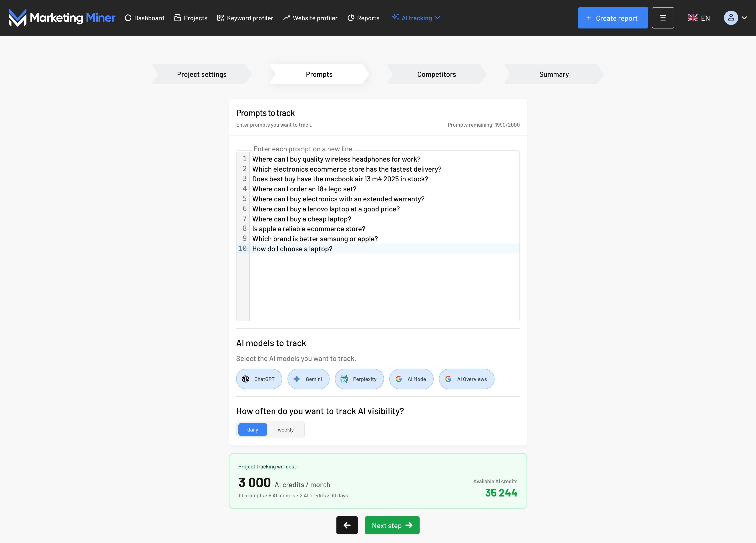
Task: Toggle the Perplexity model chip
Action: pos(359,379)
